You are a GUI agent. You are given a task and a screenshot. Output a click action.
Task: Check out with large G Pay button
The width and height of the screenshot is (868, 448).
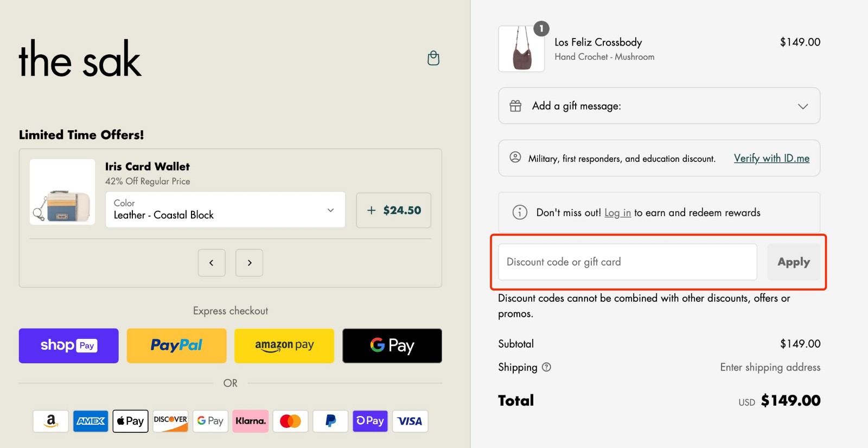point(392,345)
